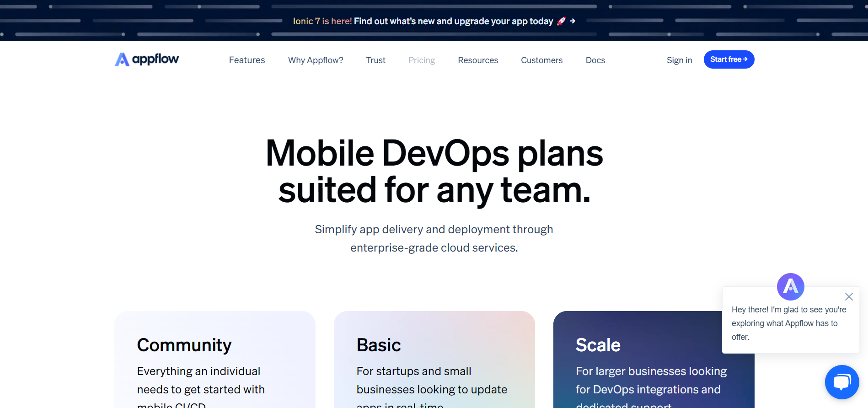Close the chat greeting popup
The image size is (868, 408).
tap(849, 296)
